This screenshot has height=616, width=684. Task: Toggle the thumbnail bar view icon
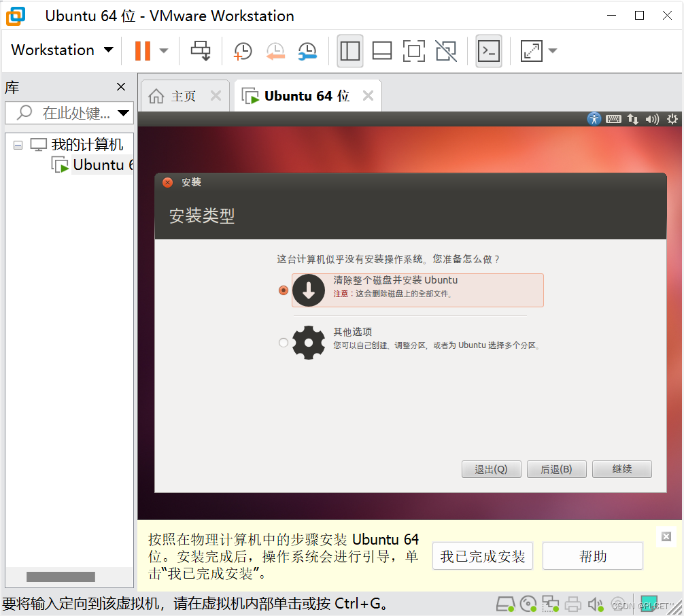coord(381,51)
